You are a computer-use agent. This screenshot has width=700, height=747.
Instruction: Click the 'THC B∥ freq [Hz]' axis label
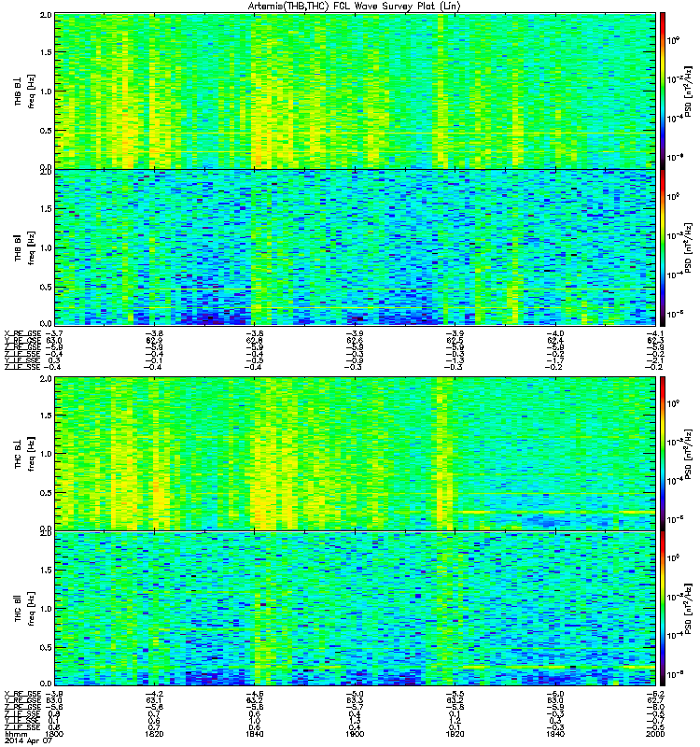point(25,609)
